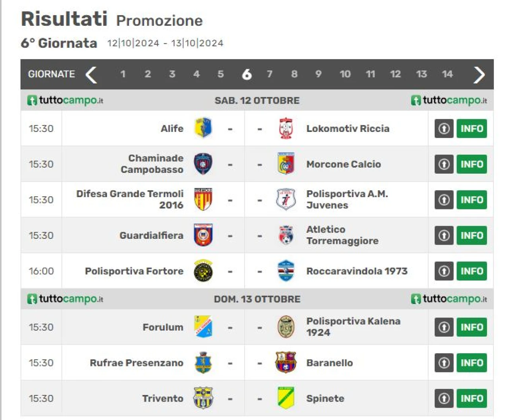Click upload icon in Alife match row
Viewport: 509px width, 420px height.
pyautogui.click(x=444, y=128)
